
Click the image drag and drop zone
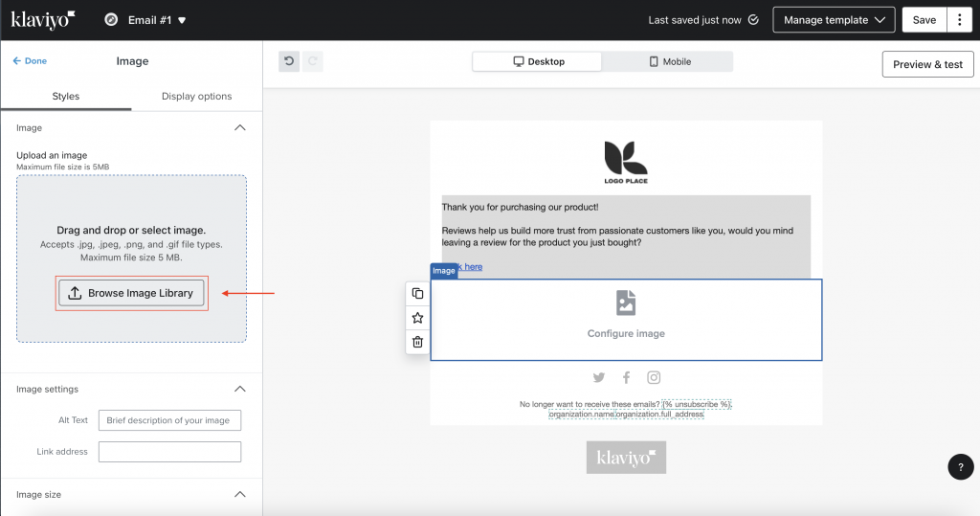(x=131, y=258)
